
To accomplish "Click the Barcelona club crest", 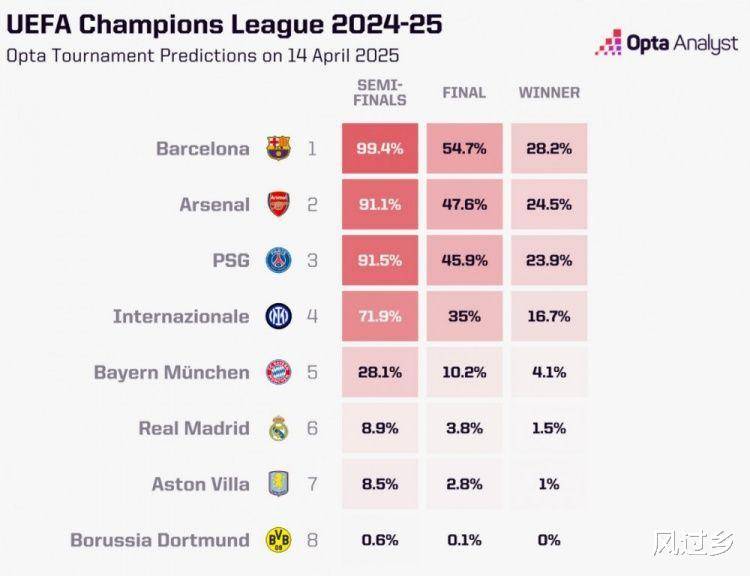I will pos(278,149).
